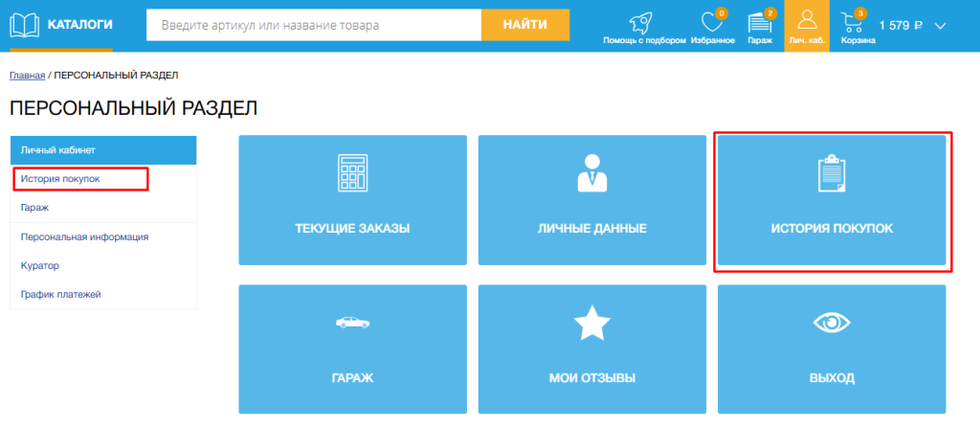Open the shopping cart Корзина icon
This screenshot has height=426, width=980.
tap(850, 22)
